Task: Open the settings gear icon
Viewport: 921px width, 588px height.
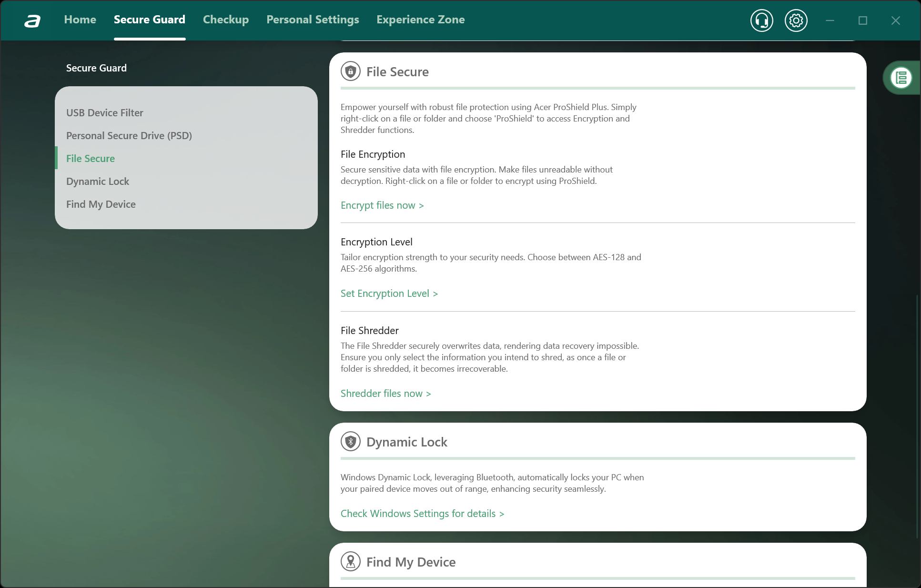Action: click(796, 20)
